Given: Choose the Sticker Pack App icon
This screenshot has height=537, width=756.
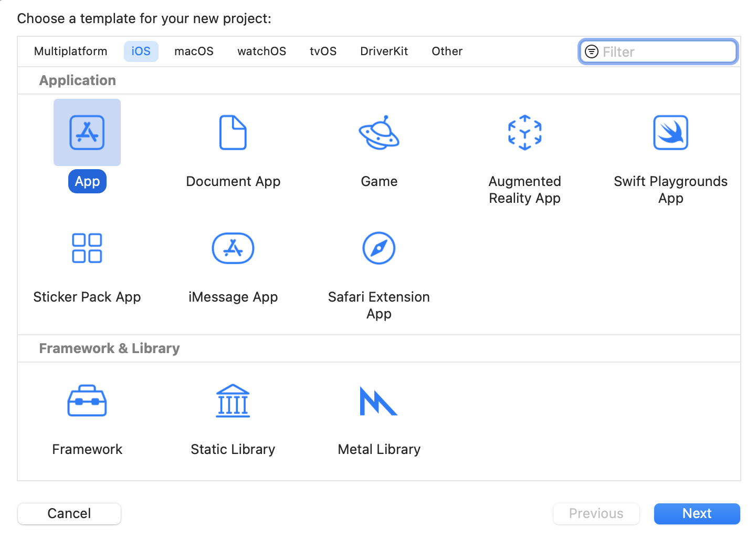Looking at the screenshot, I should coord(87,248).
